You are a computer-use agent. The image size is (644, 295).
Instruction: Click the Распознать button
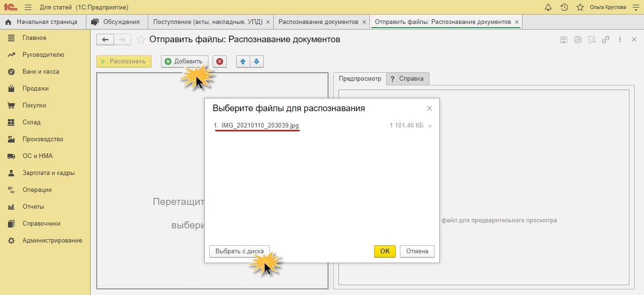coord(124,61)
